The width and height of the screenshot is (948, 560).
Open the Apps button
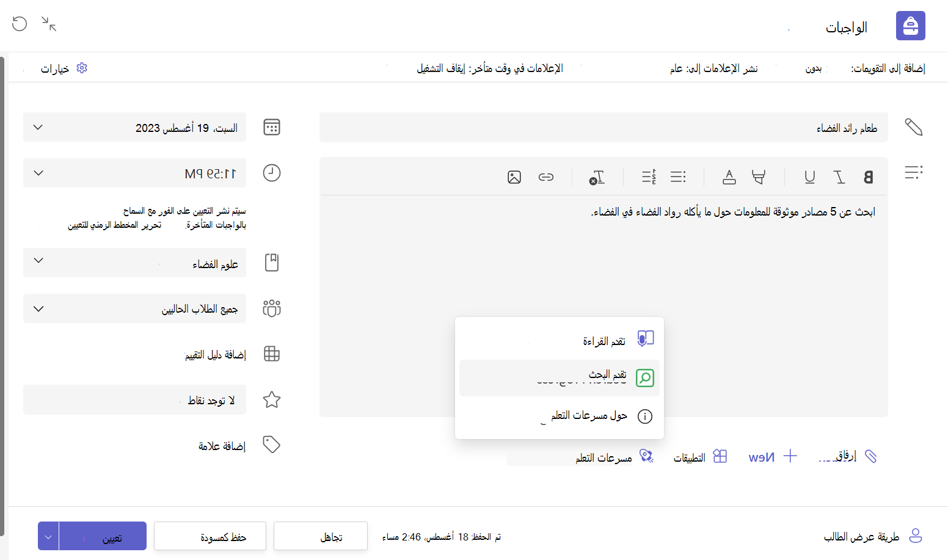click(700, 457)
